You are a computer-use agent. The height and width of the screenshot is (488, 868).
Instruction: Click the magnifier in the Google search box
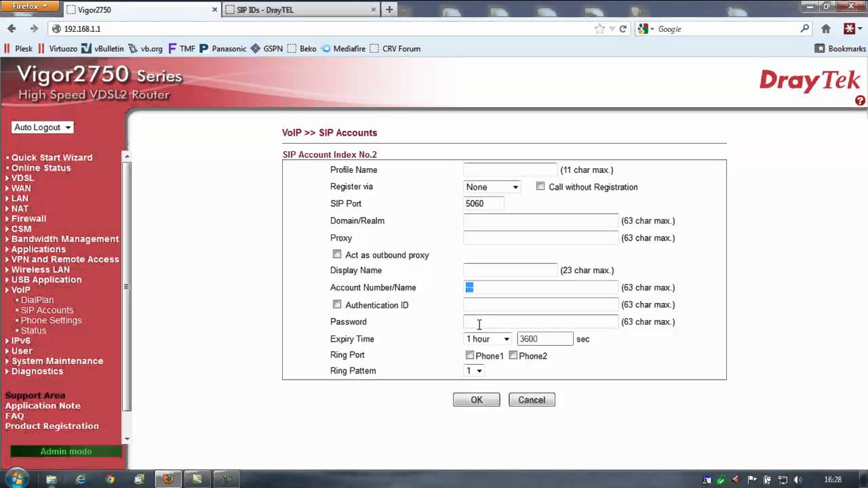click(805, 28)
